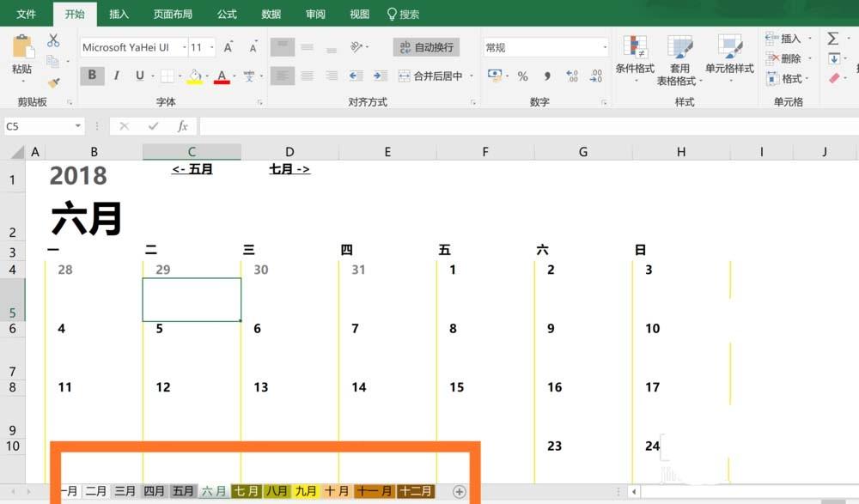
Task: Click the <- 五月 hyperlink
Action: click(x=191, y=169)
